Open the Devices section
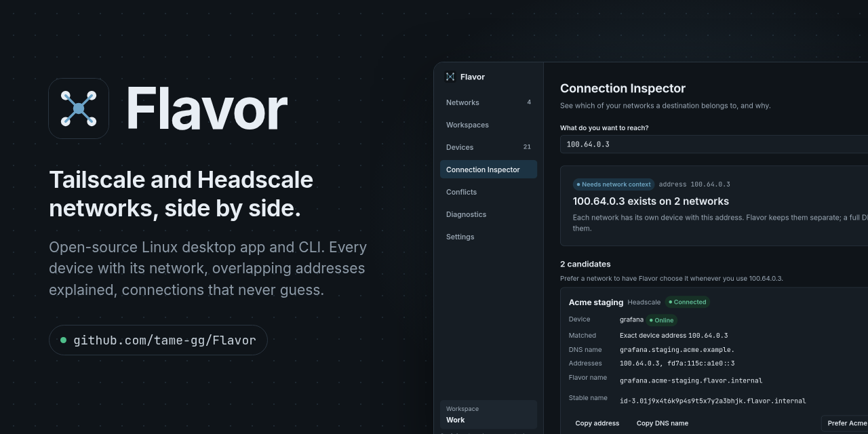 (488, 147)
